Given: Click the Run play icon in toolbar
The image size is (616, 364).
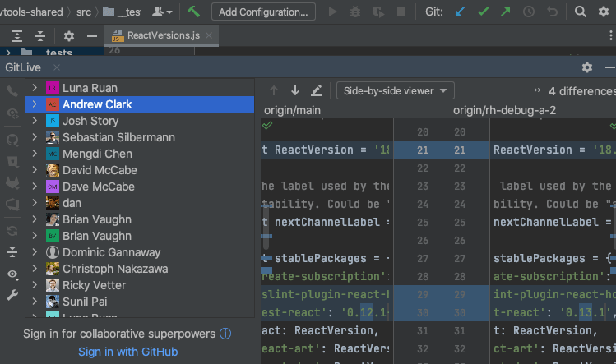Looking at the screenshot, I should pos(332,12).
